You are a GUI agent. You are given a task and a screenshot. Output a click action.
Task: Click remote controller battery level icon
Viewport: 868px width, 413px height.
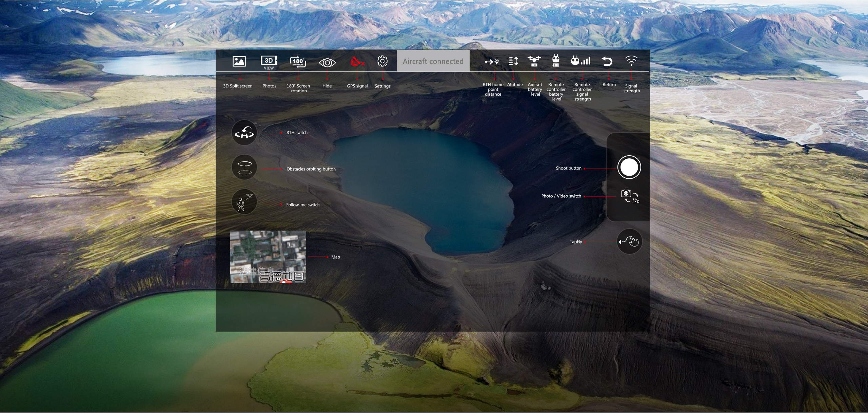(x=555, y=61)
